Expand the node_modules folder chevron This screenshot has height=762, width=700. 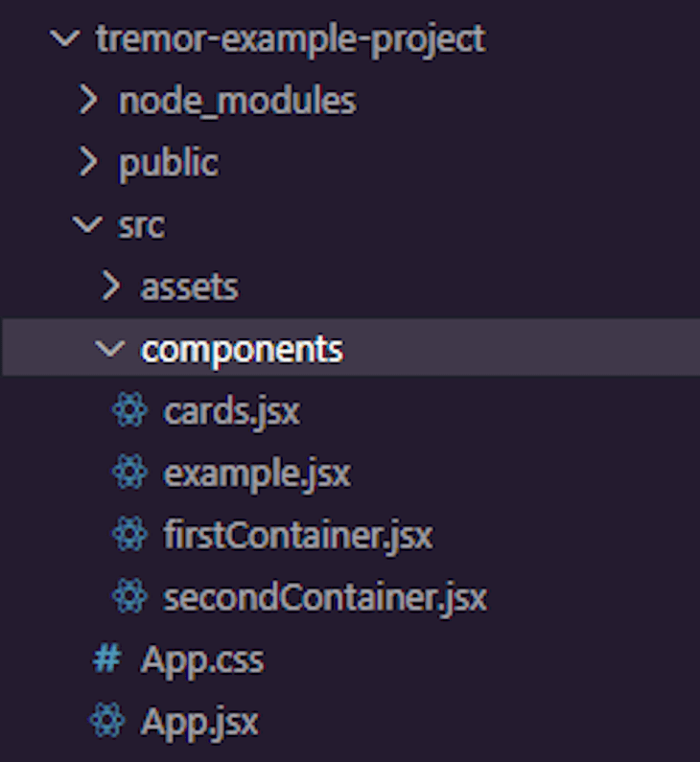[x=88, y=101]
